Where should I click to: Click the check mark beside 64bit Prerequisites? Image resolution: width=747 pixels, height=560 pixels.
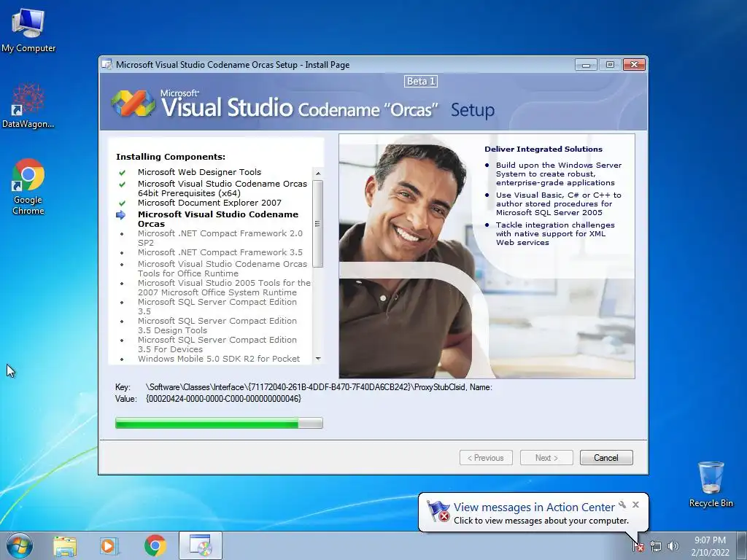[x=123, y=184]
